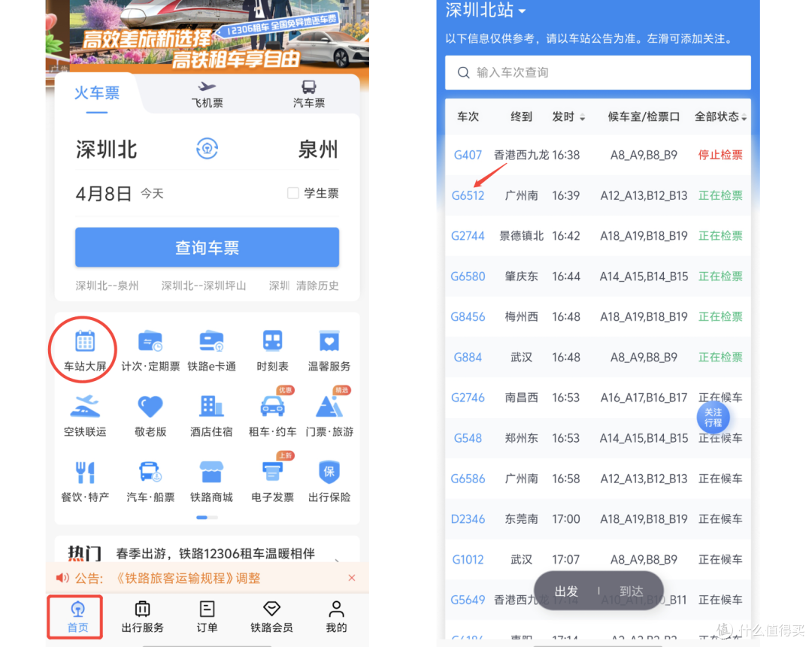Image resolution: width=812 pixels, height=647 pixels.
Task: Open the 时刻表 timetable icon
Action: pyautogui.click(x=272, y=342)
